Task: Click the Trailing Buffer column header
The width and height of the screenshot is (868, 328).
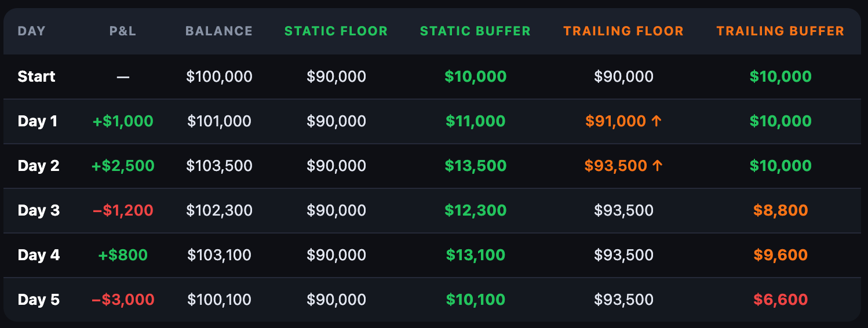Action: tap(780, 31)
